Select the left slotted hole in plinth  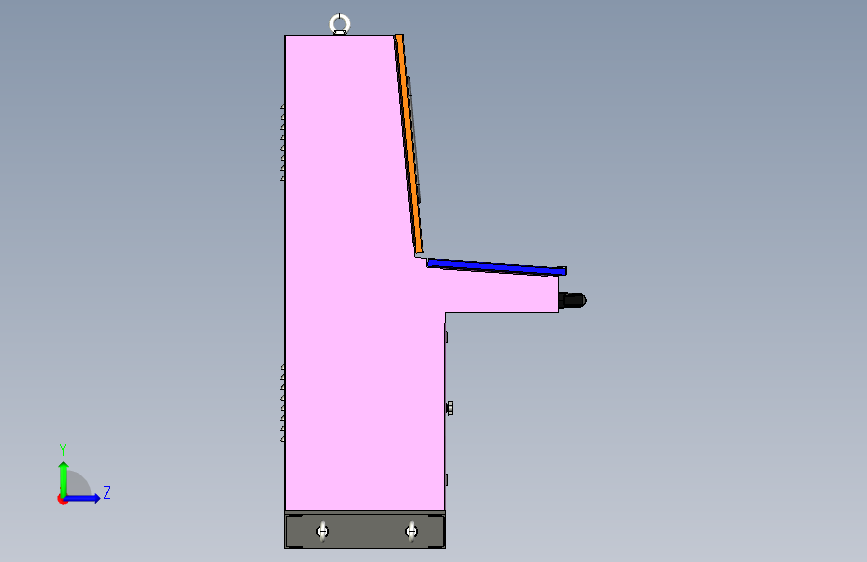click(x=322, y=532)
